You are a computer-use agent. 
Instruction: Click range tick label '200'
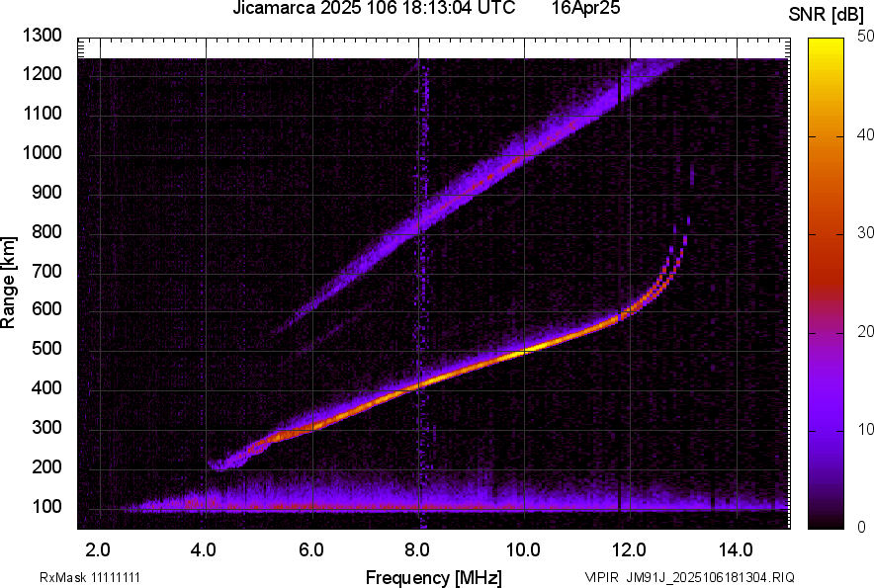tap(46, 466)
